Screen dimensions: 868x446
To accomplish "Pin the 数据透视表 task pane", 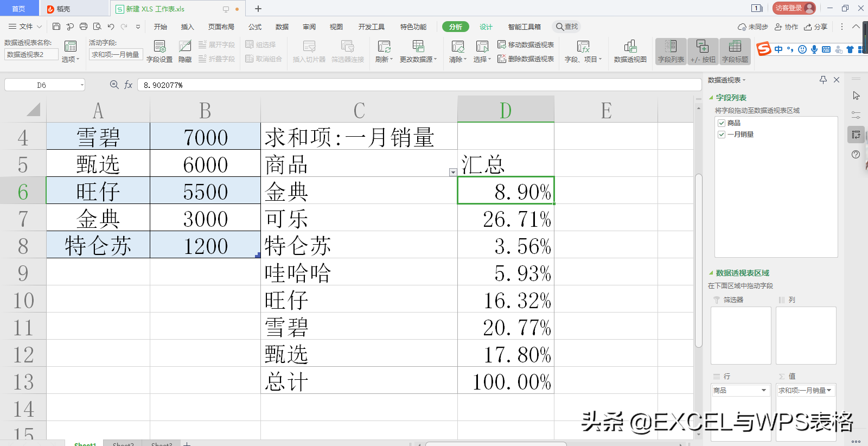I will tap(823, 80).
